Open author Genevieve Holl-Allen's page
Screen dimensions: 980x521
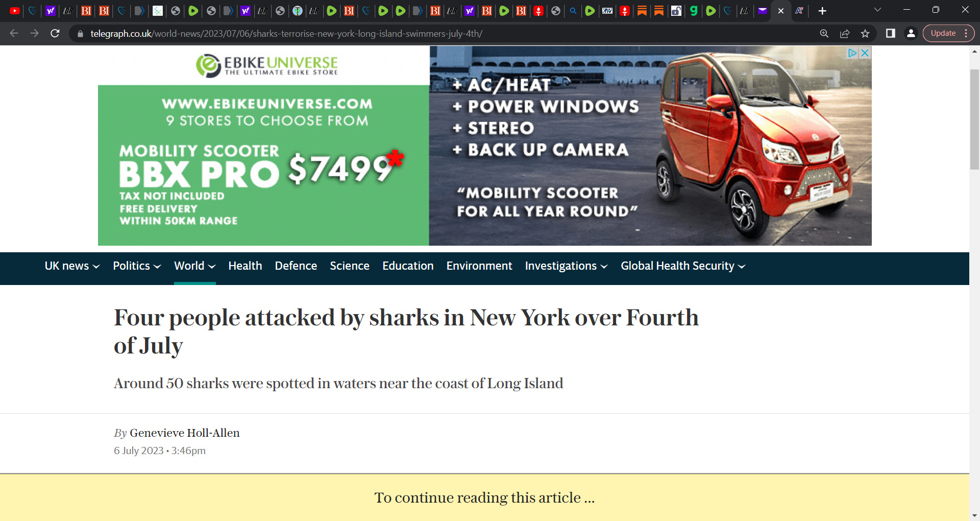(x=185, y=433)
